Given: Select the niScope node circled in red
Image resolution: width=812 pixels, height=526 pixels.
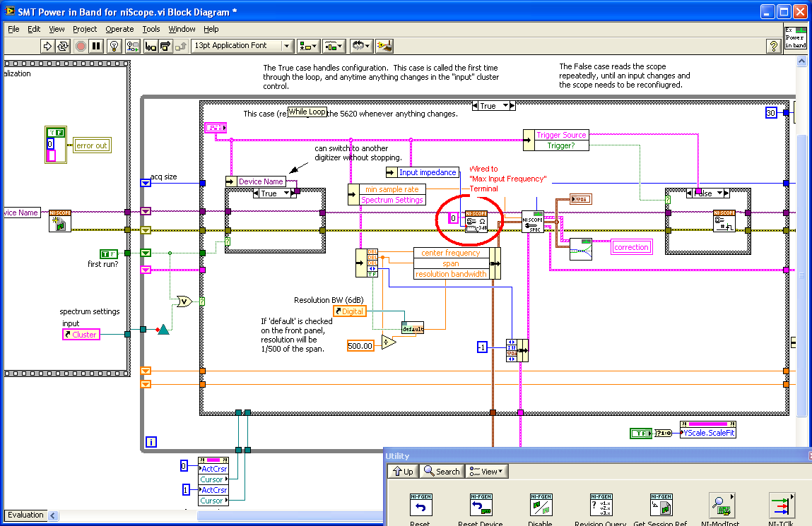Looking at the screenshot, I should pos(476,222).
